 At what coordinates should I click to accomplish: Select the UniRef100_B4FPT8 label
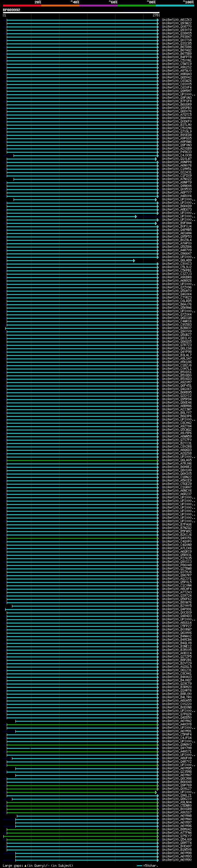click(176, 57)
